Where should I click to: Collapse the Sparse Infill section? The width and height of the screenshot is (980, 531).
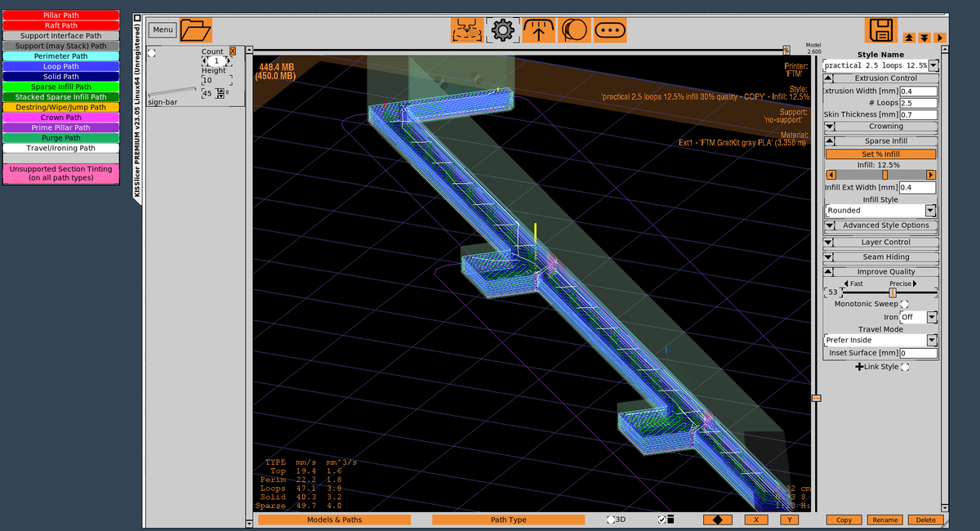[x=829, y=141]
